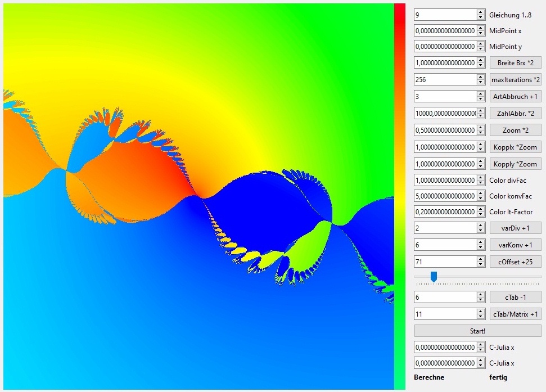Click the varDiv spinner arrows
The width and height of the screenshot is (546, 392).
tap(481, 228)
